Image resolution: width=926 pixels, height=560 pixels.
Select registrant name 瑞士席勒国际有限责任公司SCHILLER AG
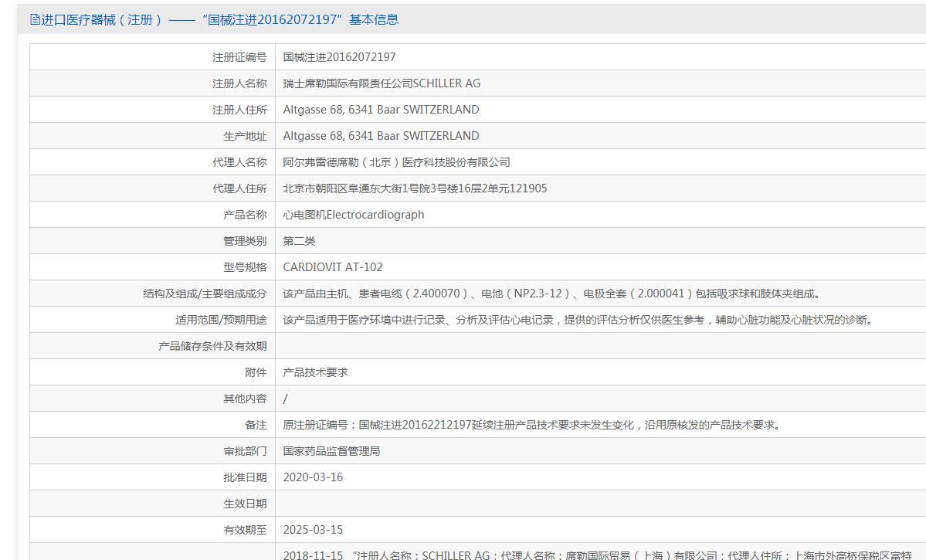pyautogui.click(x=382, y=83)
